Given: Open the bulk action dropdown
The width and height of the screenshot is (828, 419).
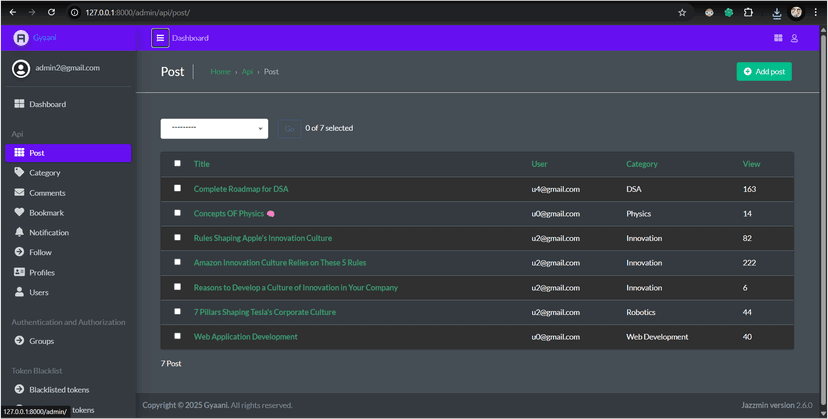Looking at the screenshot, I should tap(214, 128).
